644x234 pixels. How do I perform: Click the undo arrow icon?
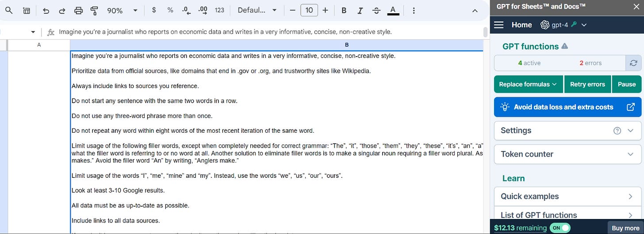(46, 11)
